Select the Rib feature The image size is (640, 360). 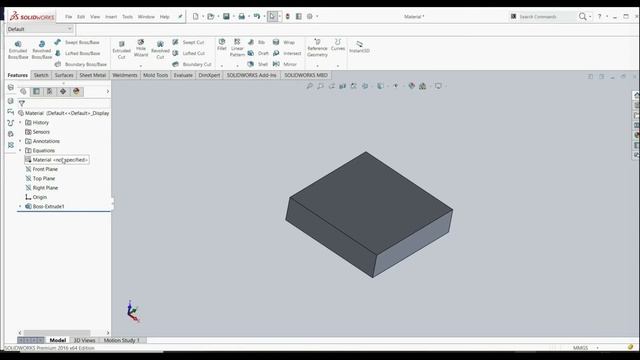[x=256, y=42]
